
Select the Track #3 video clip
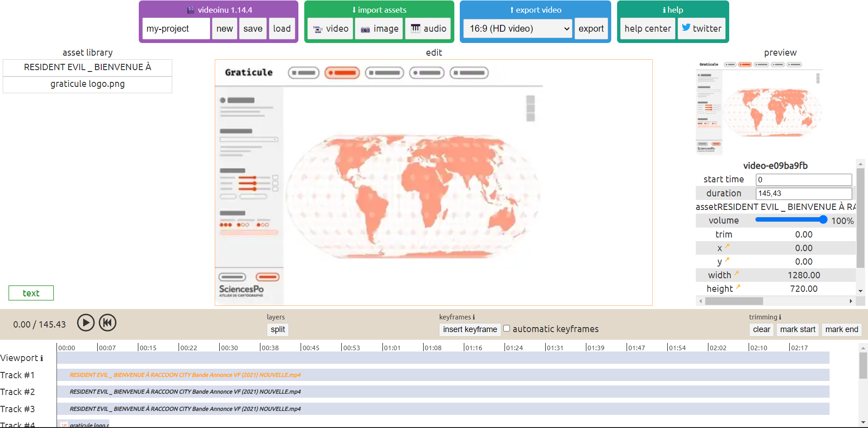(x=443, y=409)
